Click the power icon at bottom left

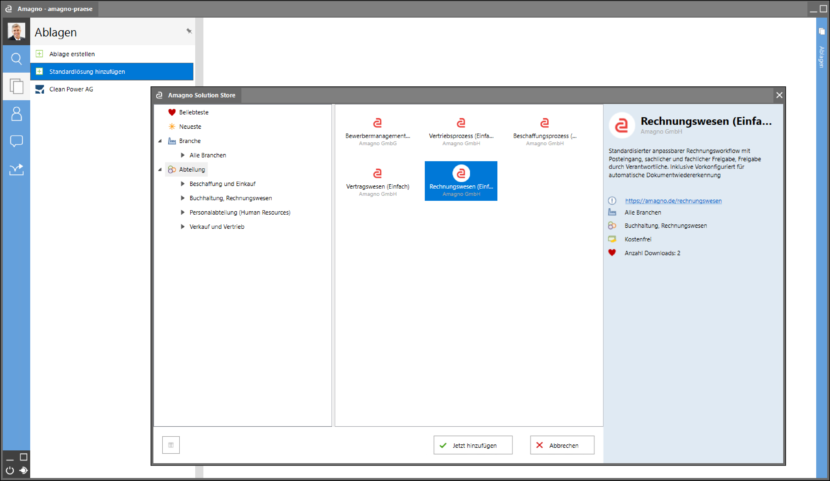point(10,470)
